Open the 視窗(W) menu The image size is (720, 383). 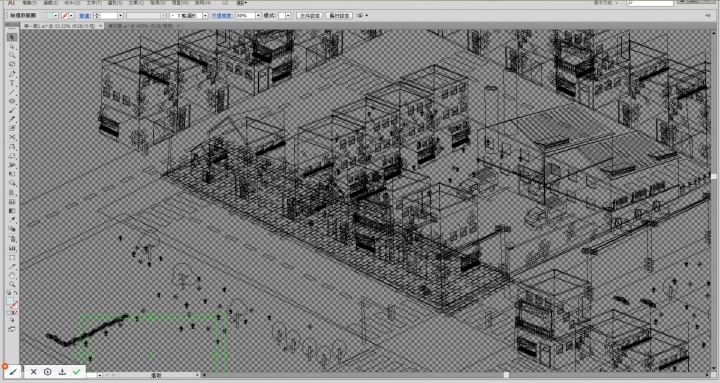point(180,3)
